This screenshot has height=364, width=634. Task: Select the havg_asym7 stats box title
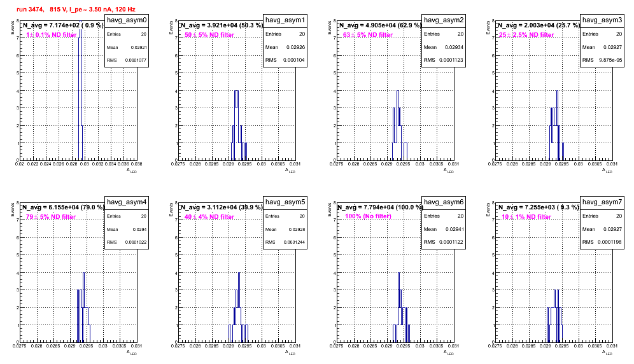click(602, 202)
